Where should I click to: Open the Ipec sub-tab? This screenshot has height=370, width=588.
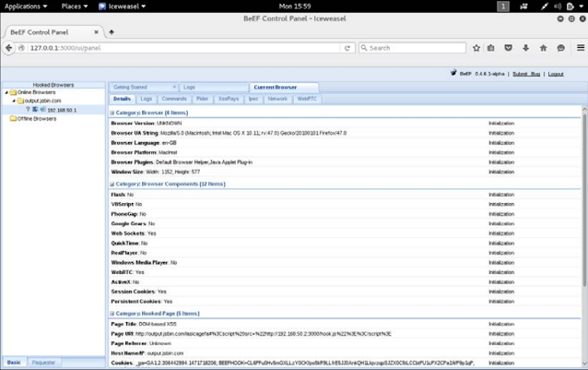tap(253, 99)
